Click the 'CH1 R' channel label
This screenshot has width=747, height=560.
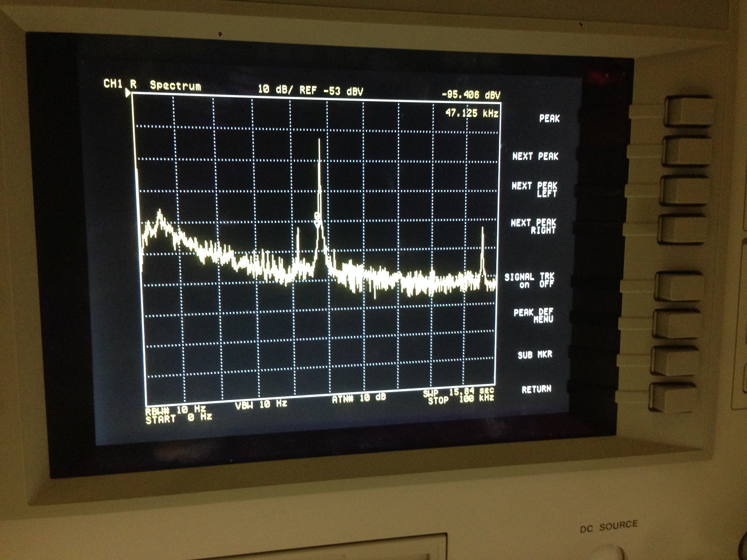[120, 84]
